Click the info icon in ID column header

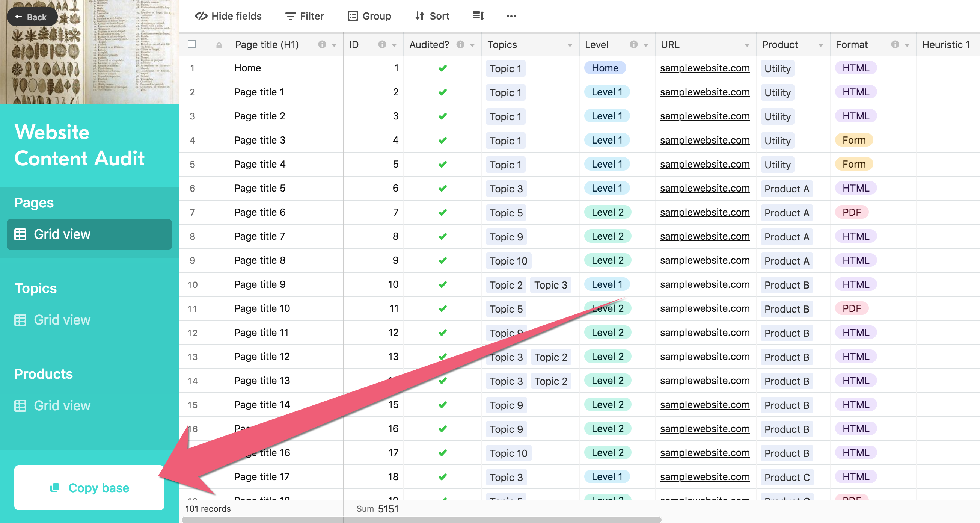[381, 45]
